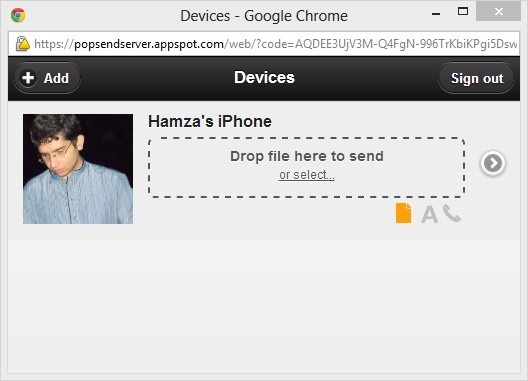Viewport: 528px width, 381px height.
Task: Click the Drop file here to send area
Action: click(306, 167)
